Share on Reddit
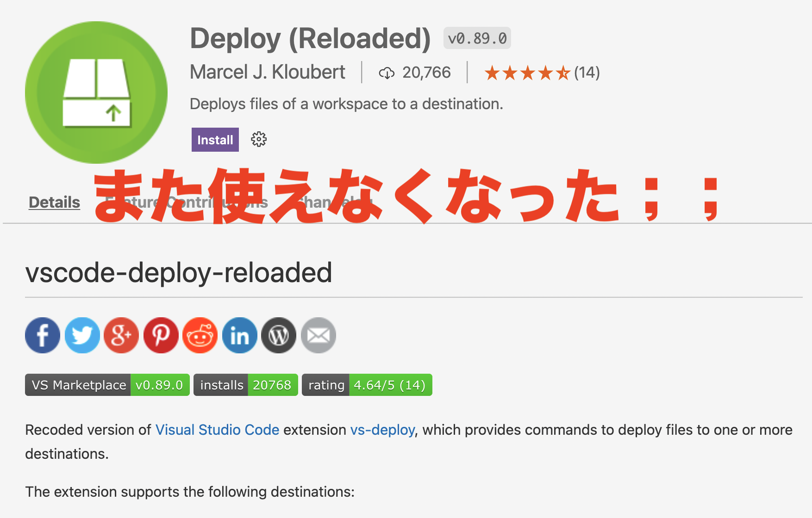812x518 pixels. 200,335
